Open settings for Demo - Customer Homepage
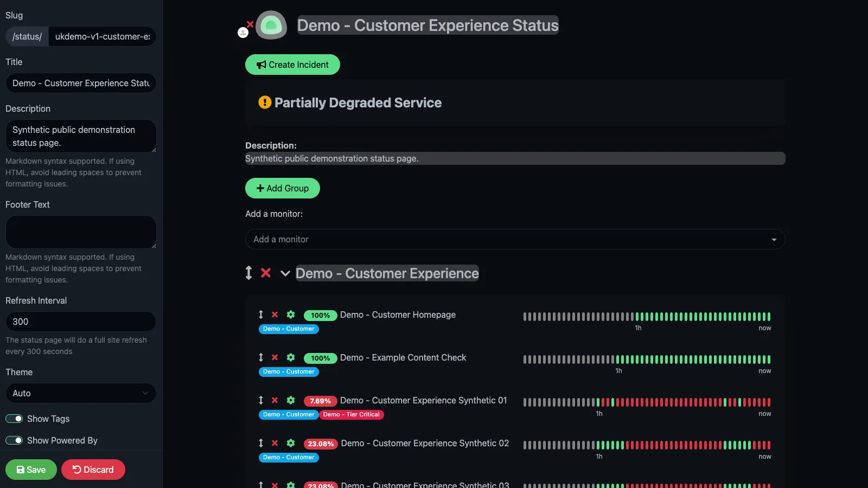Image resolution: width=868 pixels, height=488 pixels. pos(291,314)
